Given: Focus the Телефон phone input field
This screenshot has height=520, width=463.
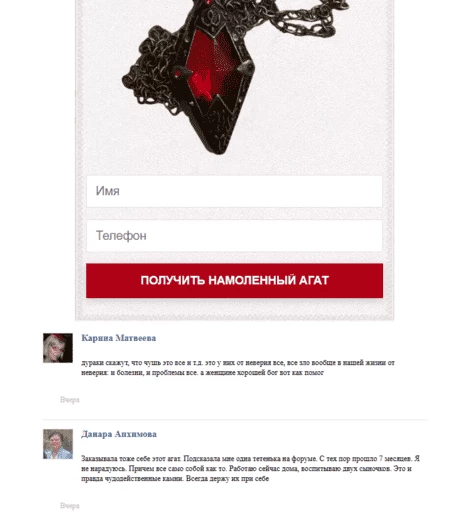Looking at the screenshot, I should pyautogui.click(x=234, y=236).
